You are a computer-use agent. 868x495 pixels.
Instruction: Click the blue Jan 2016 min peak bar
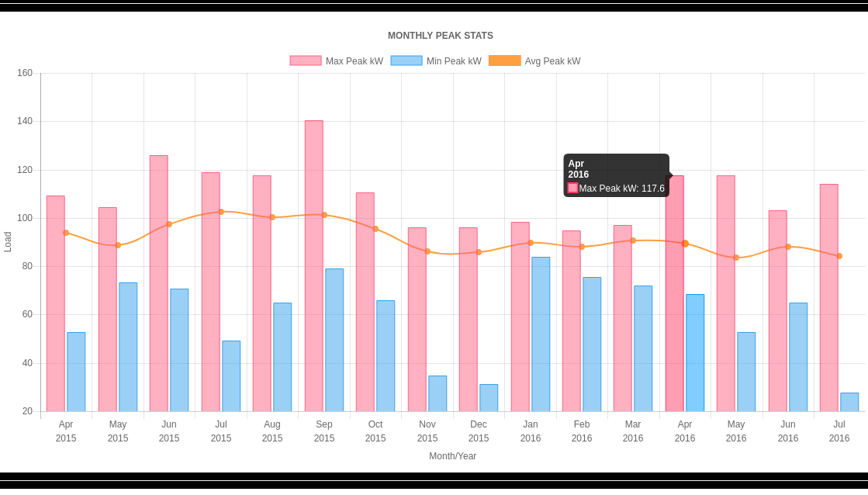coord(541,334)
